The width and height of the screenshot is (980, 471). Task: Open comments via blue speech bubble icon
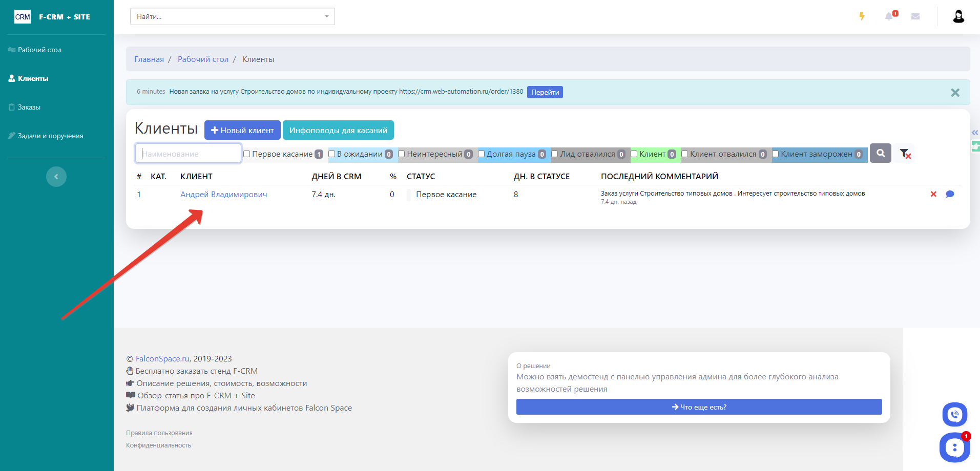[x=949, y=194]
